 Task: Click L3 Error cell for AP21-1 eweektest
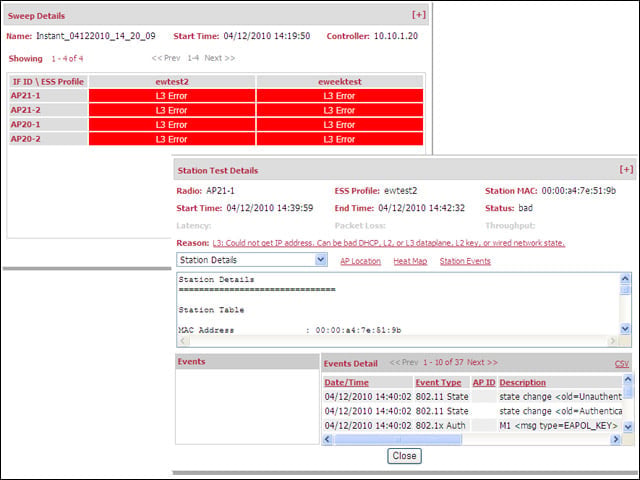pos(340,96)
